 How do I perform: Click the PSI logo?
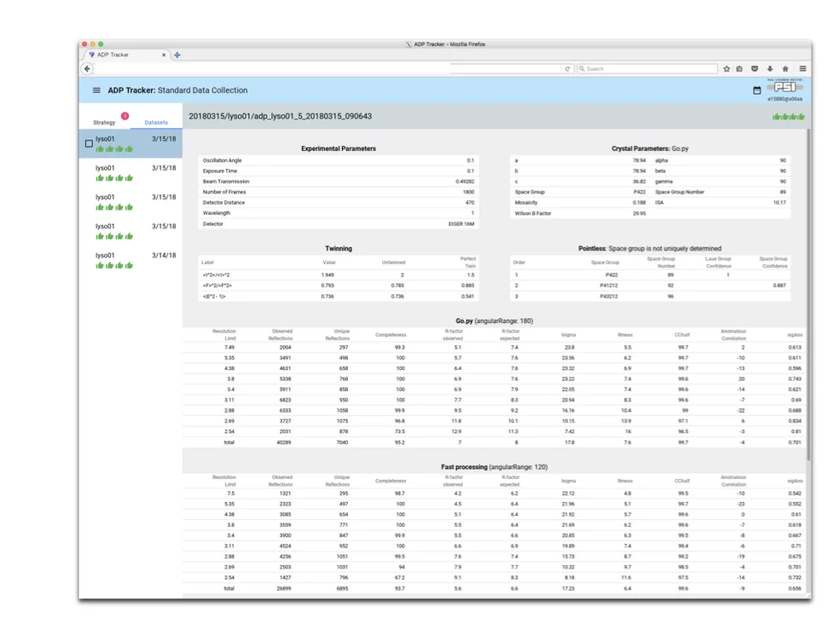[x=785, y=87]
